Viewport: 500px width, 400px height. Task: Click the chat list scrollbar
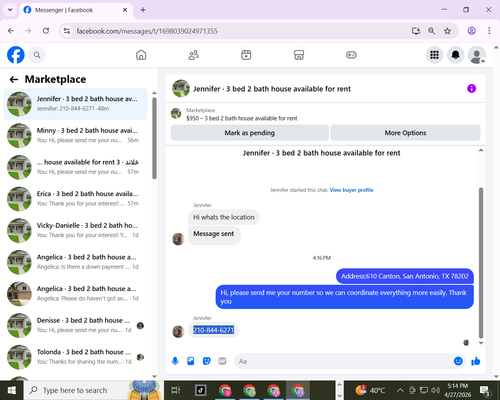[154, 138]
